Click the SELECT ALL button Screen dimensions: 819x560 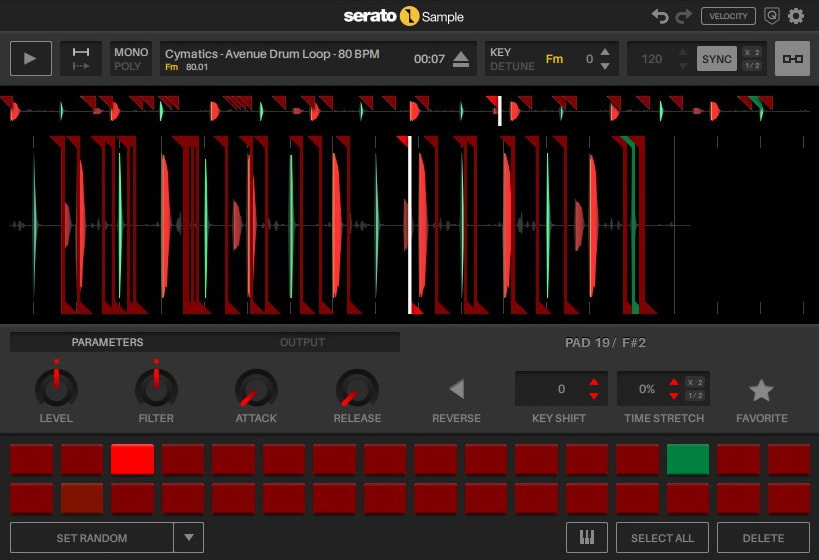662,538
